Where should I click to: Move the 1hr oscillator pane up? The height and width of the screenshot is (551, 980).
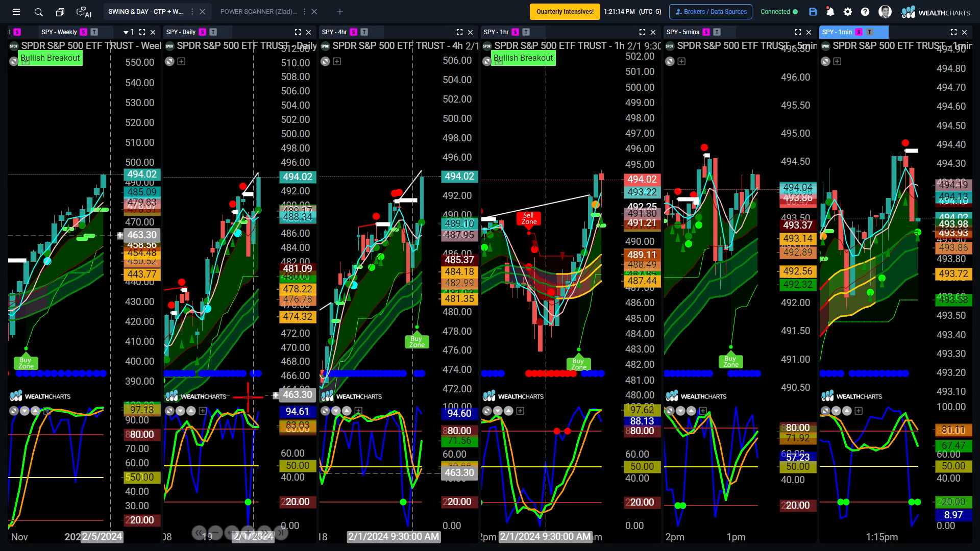point(508,411)
